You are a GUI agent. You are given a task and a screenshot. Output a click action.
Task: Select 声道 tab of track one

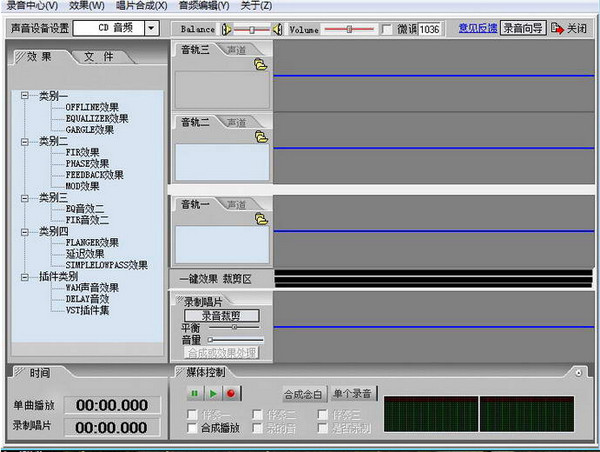(236, 205)
